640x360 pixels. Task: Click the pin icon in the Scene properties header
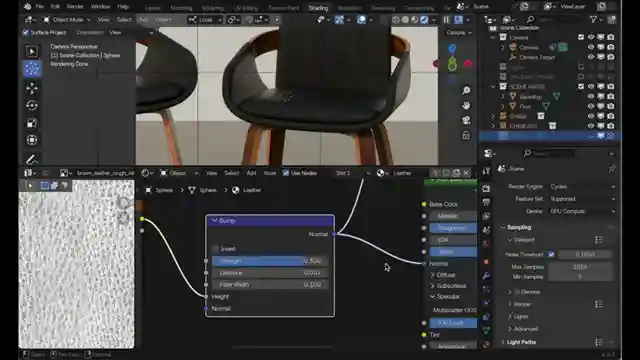tap(611, 169)
